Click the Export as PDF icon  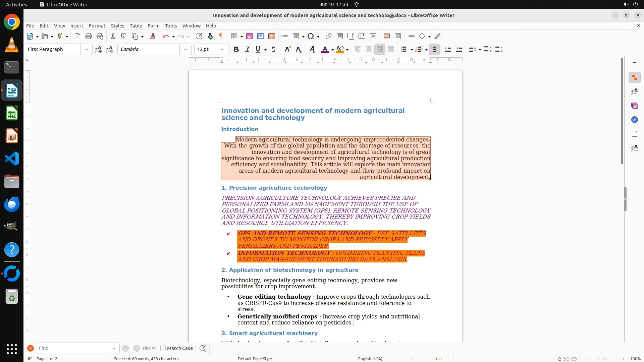point(77,37)
